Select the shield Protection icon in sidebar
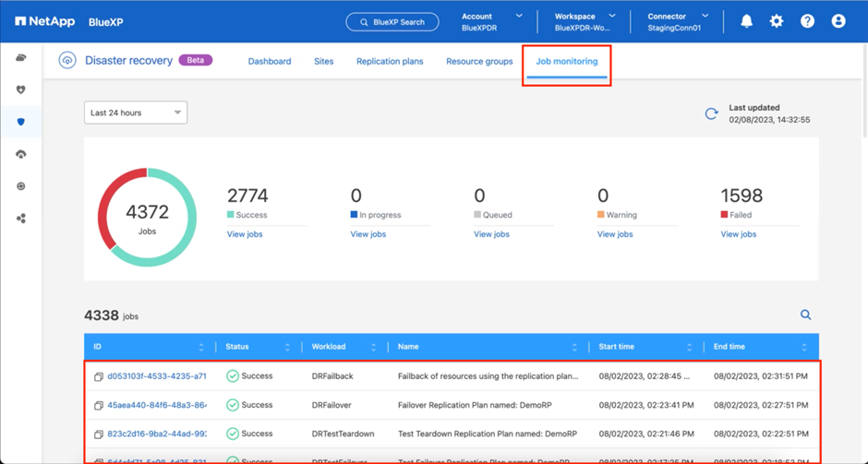Viewport: 868px width, 464px height. coord(20,122)
